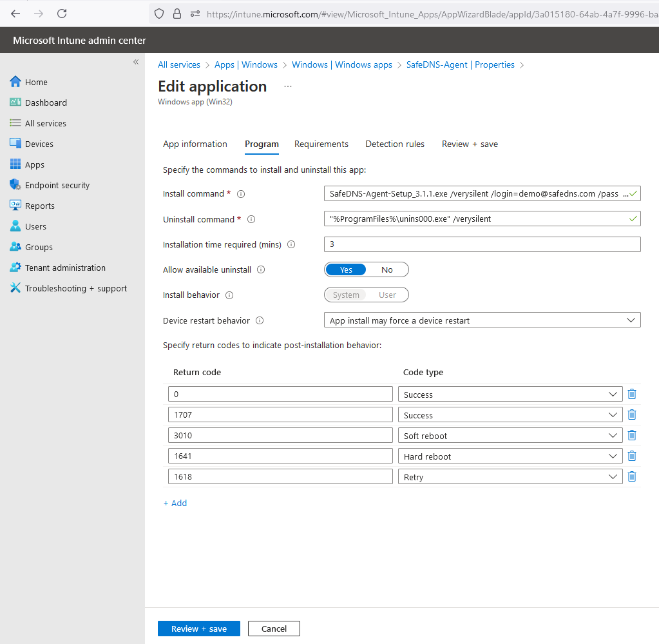Delete return code 3010 row
The width and height of the screenshot is (659, 644).
pos(632,435)
